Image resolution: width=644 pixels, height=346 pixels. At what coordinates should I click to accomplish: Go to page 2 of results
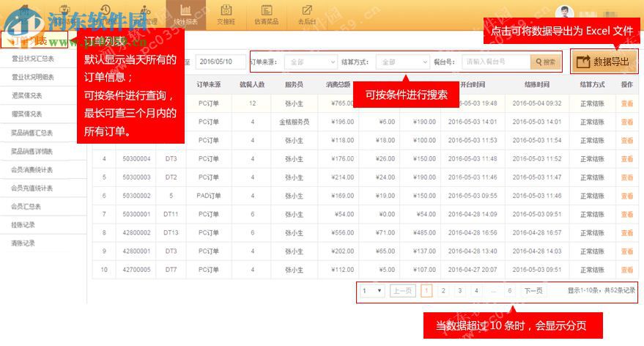point(443,291)
